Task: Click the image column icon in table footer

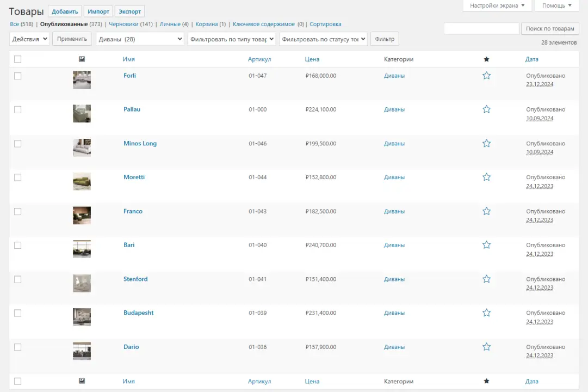Action: click(82, 381)
